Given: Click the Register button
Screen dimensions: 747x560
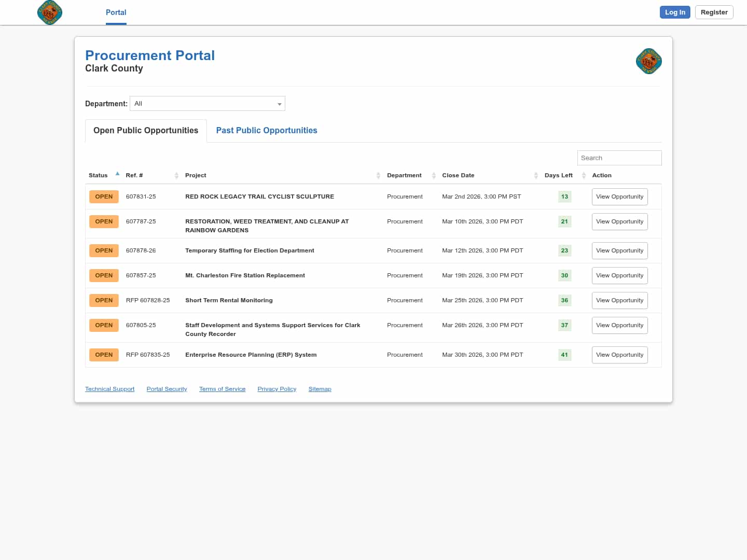Looking at the screenshot, I should click(714, 12).
